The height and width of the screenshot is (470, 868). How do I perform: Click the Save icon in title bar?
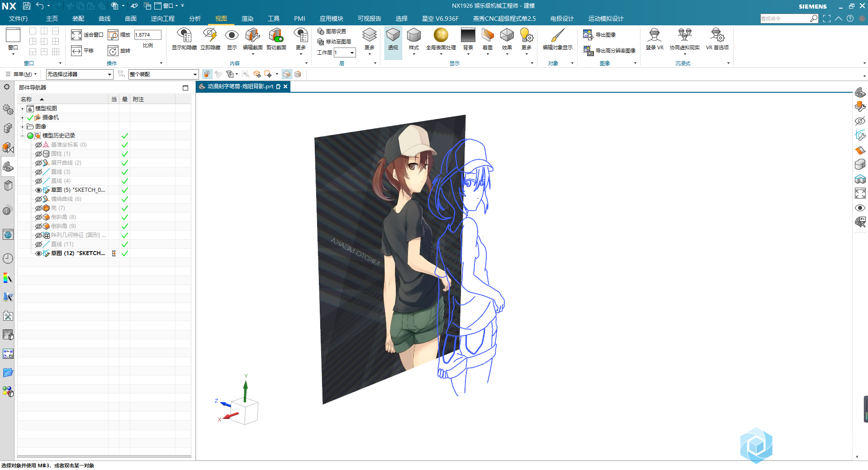coord(27,6)
